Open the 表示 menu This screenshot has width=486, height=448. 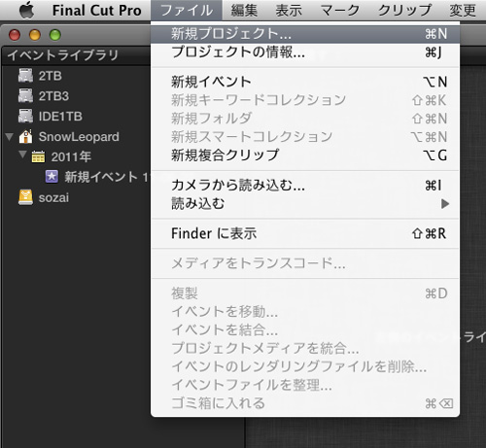click(x=289, y=11)
